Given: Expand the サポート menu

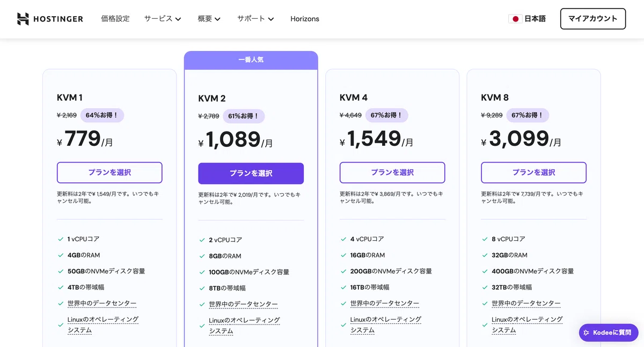Looking at the screenshot, I should (255, 19).
